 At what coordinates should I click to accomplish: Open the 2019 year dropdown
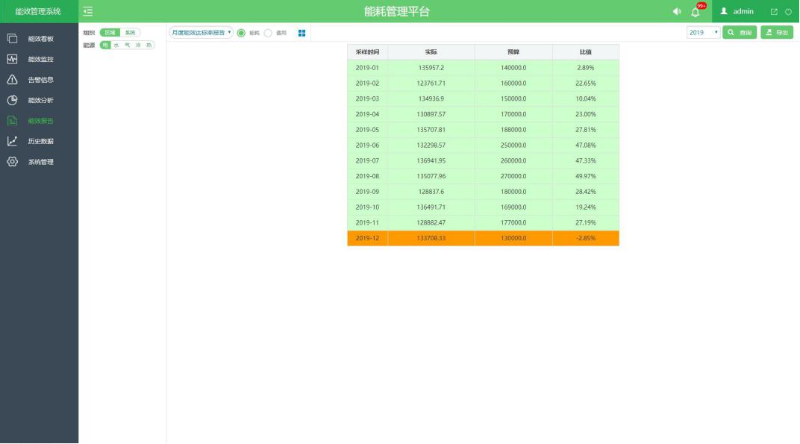pyautogui.click(x=703, y=33)
